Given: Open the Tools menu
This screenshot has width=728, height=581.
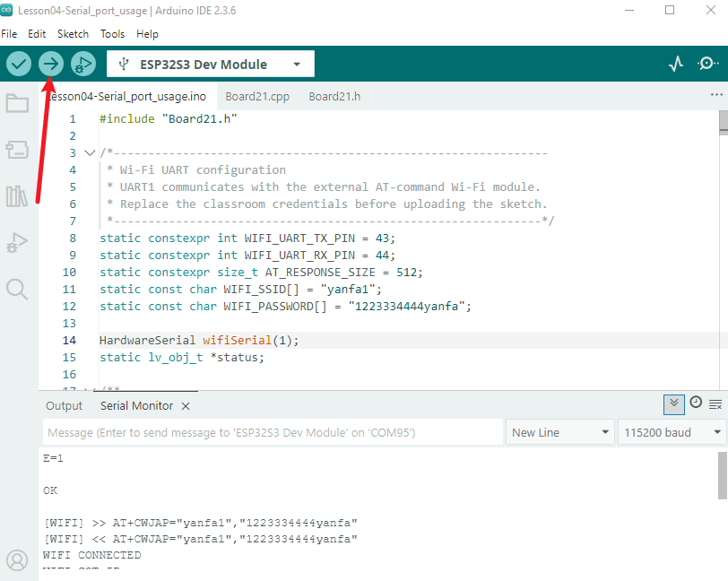Looking at the screenshot, I should pyautogui.click(x=112, y=34).
